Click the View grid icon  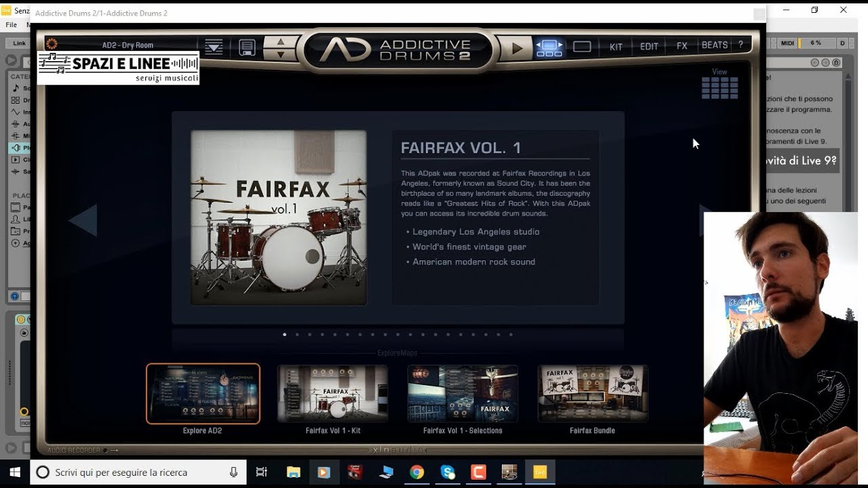(x=719, y=87)
